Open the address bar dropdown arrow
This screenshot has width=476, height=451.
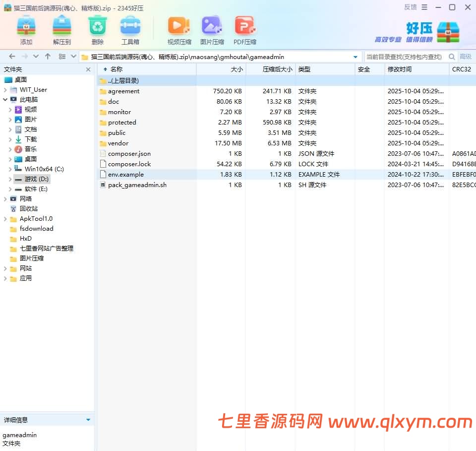[356, 57]
